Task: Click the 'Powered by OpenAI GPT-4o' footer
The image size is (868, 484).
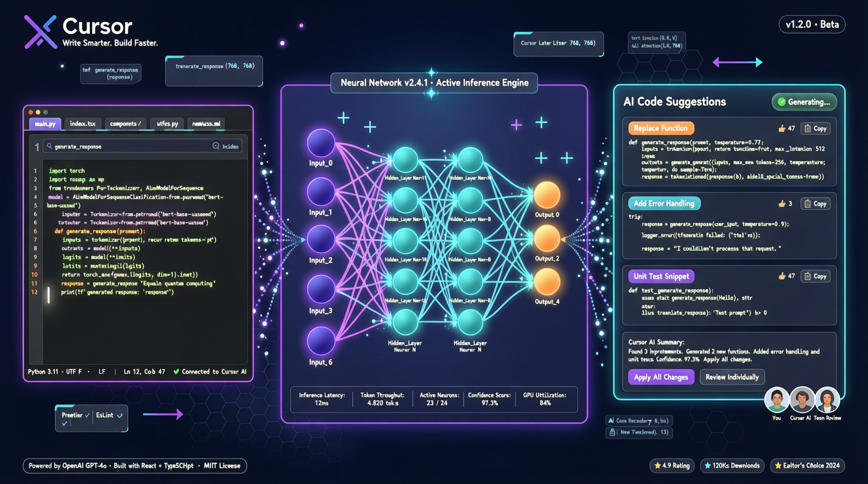Action: click(x=135, y=466)
